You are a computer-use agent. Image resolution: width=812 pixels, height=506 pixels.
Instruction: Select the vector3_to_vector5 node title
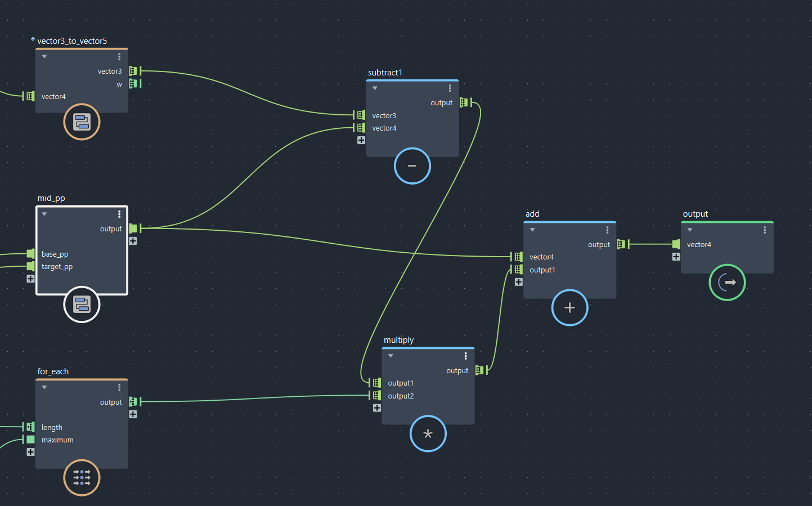click(x=72, y=41)
